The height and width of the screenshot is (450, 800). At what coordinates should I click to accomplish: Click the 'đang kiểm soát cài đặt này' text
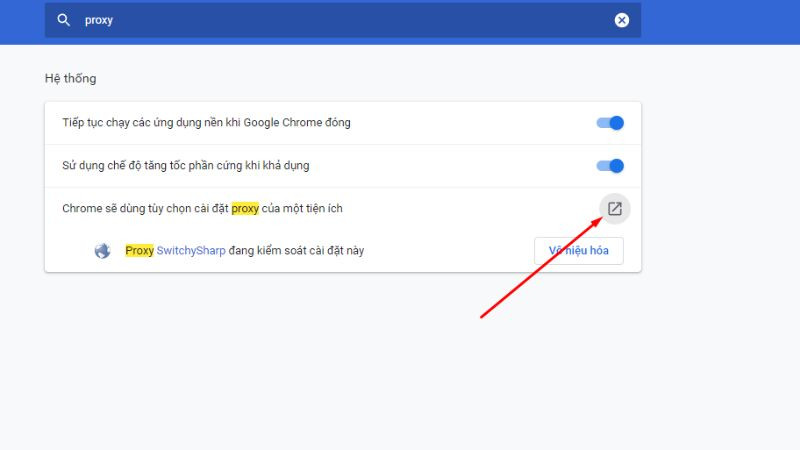[x=296, y=251]
